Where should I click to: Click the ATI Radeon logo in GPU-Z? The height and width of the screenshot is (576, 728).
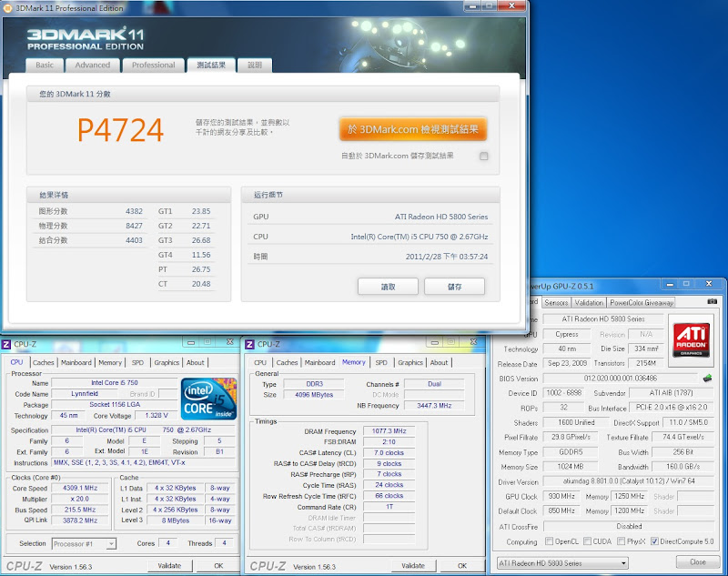[x=692, y=339]
